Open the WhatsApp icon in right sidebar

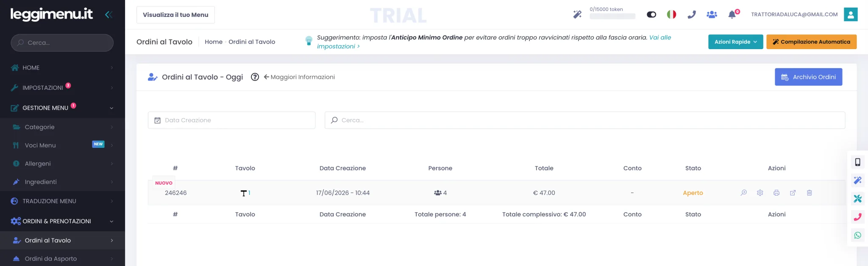(857, 235)
